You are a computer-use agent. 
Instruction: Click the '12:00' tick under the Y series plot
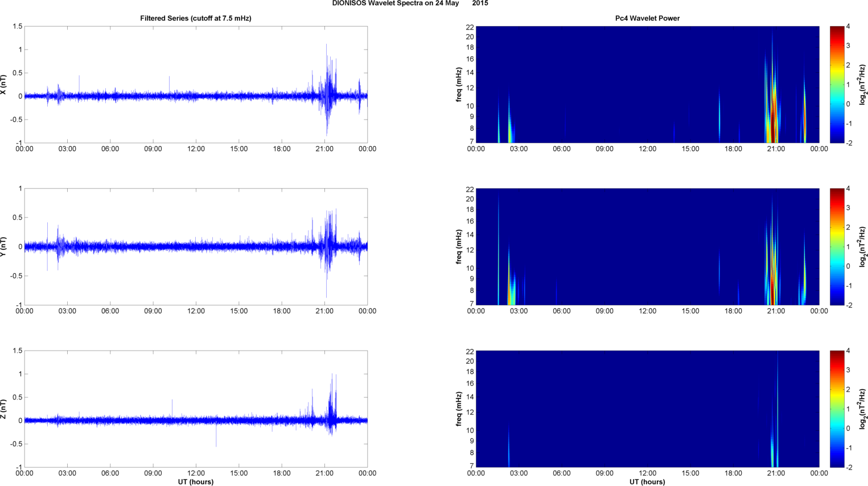(196, 311)
